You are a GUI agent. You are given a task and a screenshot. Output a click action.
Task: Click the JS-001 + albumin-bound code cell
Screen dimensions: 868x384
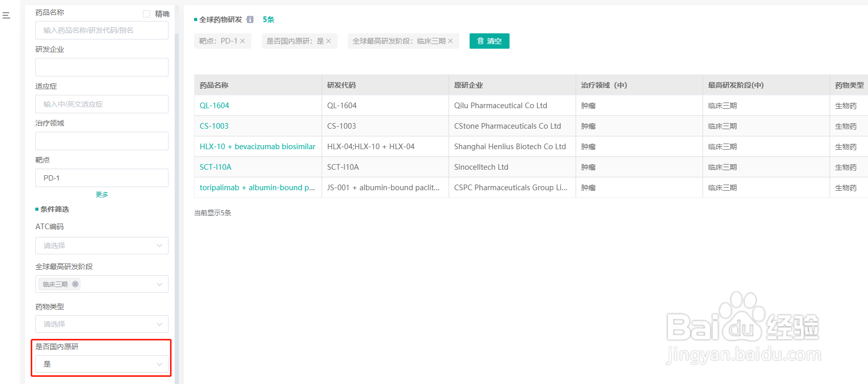[x=385, y=188]
